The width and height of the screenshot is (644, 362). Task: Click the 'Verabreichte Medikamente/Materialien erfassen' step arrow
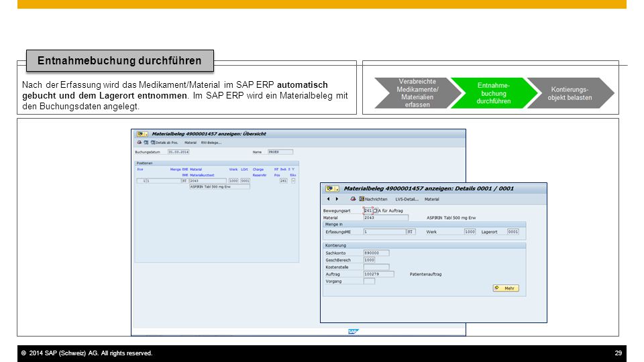(417, 93)
